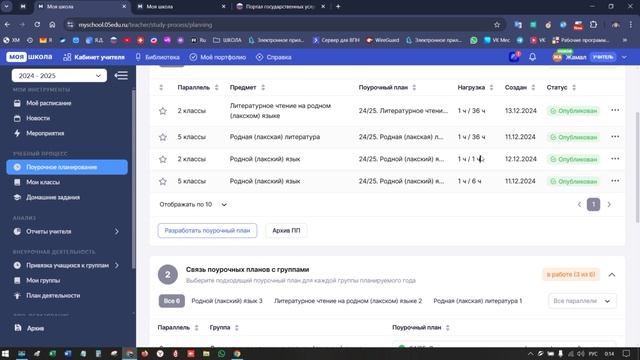
Task: Click В работе (3 из 6) status badge
Action: coord(571,274)
